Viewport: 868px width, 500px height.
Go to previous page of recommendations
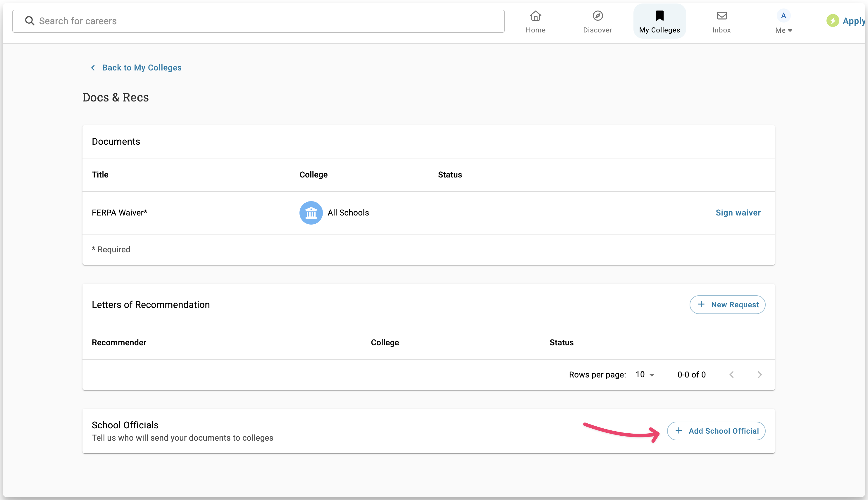[x=731, y=375]
